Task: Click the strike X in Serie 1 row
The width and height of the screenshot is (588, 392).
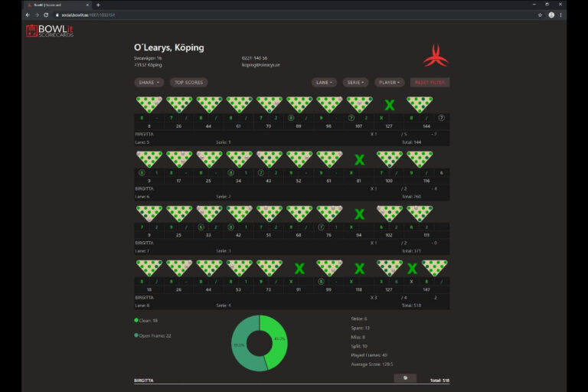Action: pos(389,105)
